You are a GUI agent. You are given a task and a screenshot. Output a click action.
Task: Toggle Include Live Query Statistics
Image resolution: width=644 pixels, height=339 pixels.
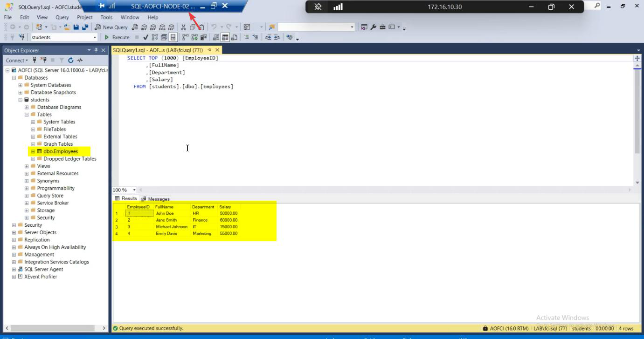point(194,37)
